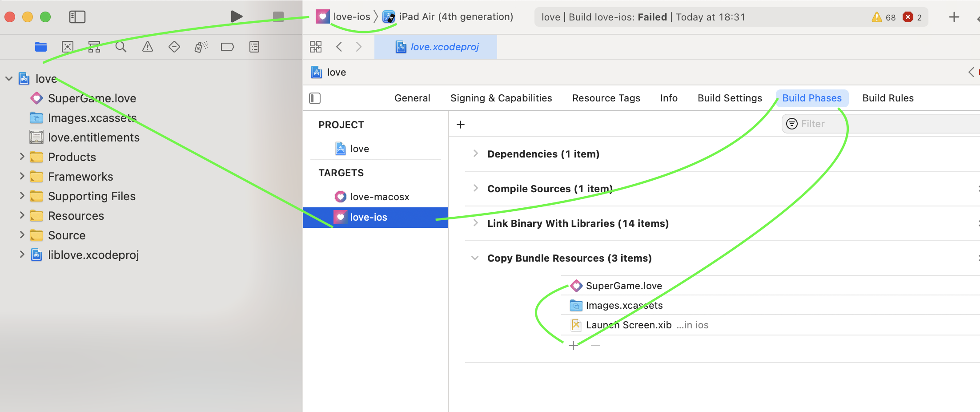The height and width of the screenshot is (412, 980).
Task: Expand Compile Sources (1 item)
Action: [x=476, y=188]
